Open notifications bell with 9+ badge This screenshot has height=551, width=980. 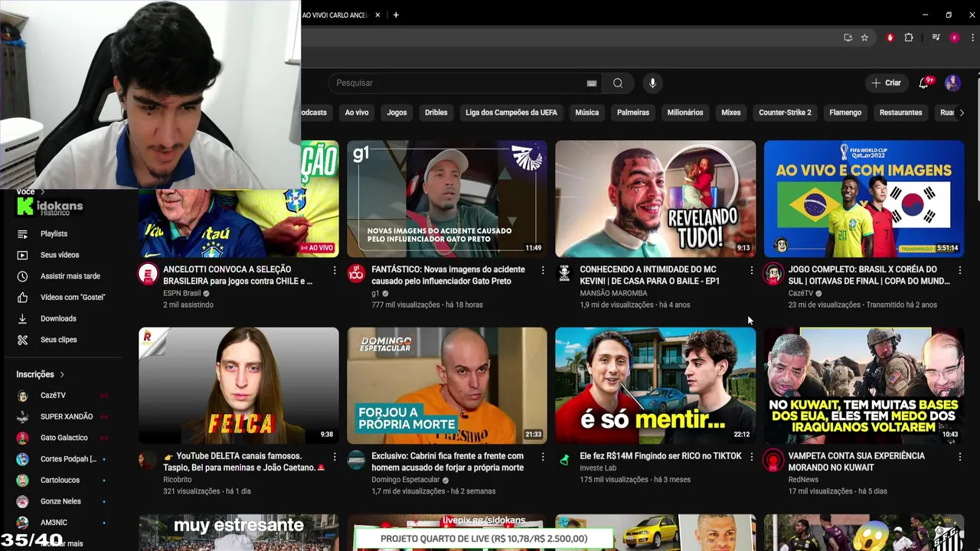pos(924,83)
